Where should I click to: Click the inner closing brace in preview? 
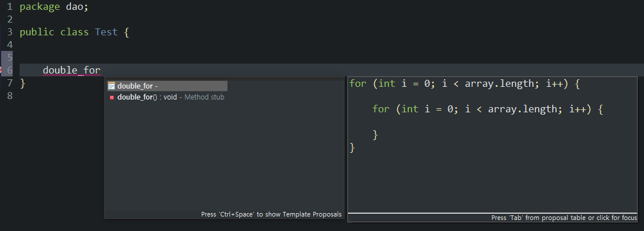pyautogui.click(x=375, y=134)
